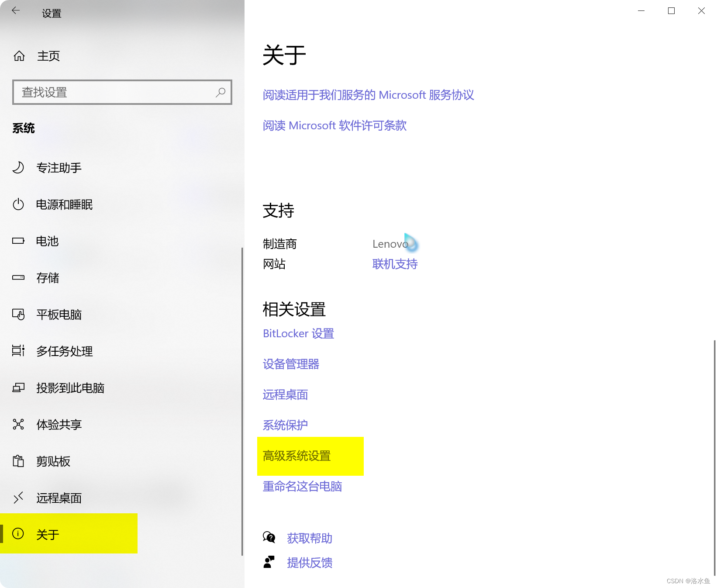Viewport: 717px width, 588px height.
Task: Select the 专注助手 moon icon
Action: coord(18,167)
